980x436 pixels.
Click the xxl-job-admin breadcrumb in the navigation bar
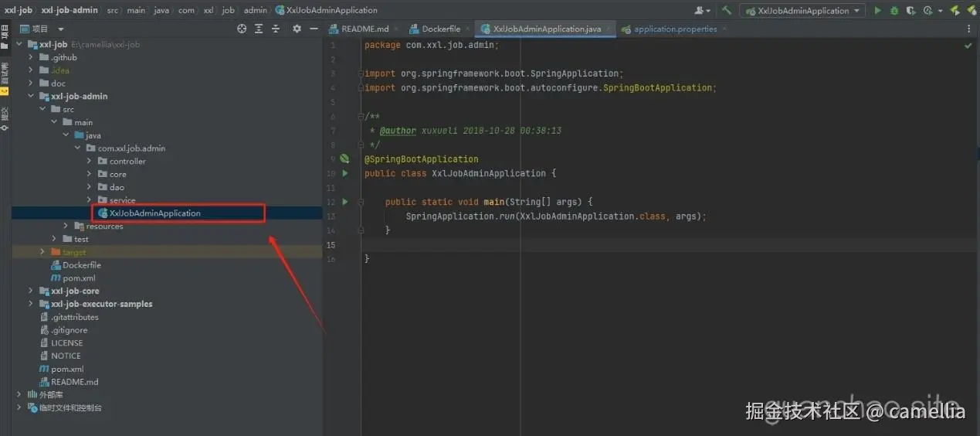point(70,11)
